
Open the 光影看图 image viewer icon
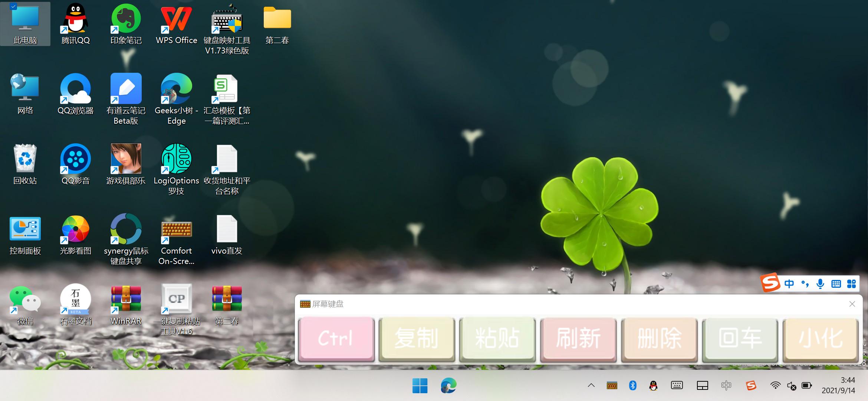[x=75, y=229]
